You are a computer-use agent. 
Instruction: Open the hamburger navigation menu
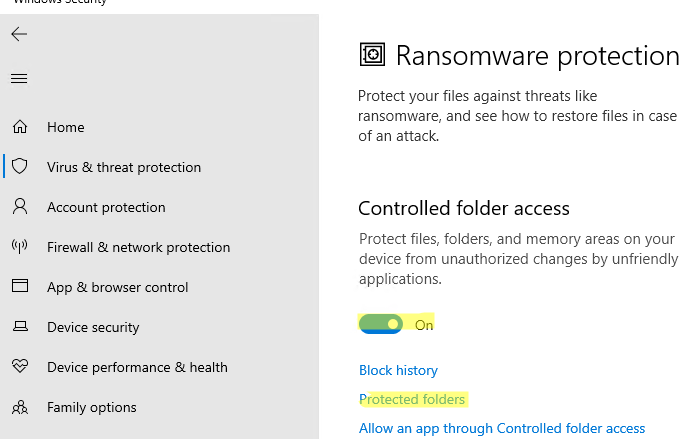(x=19, y=78)
